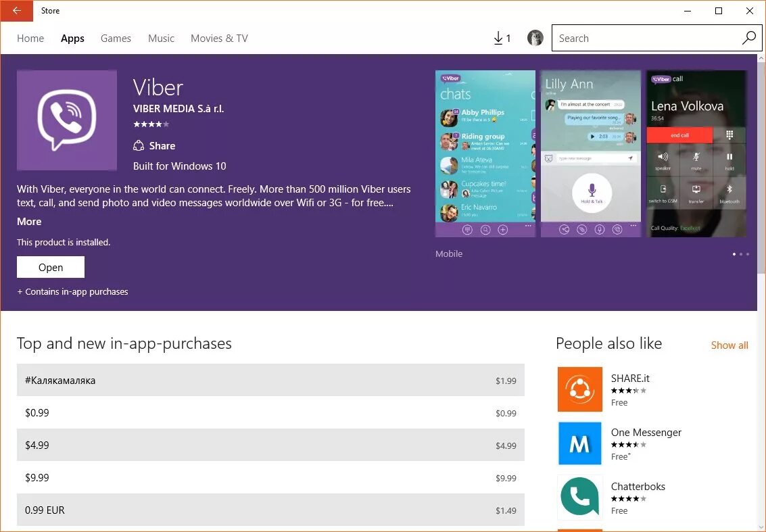Switch to the Games tab
Screen dimensions: 766x532
[115, 39]
